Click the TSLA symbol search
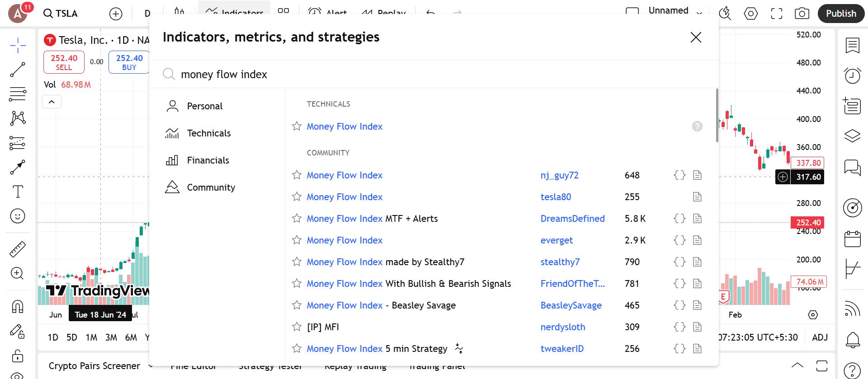This screenshot has height=379, width=868. click(61, 14)
